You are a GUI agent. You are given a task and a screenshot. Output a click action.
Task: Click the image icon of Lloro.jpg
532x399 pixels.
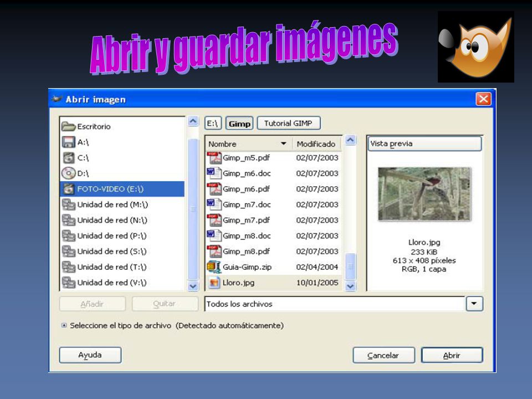tap(214, 283)
